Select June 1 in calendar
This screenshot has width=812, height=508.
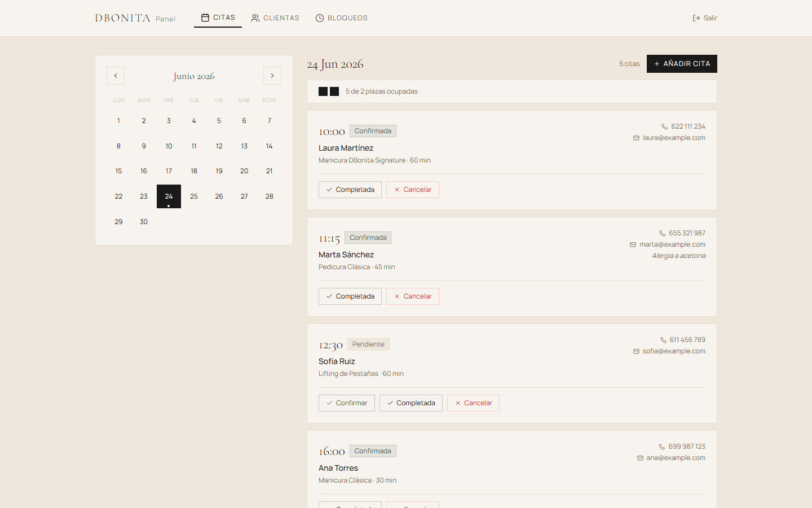(118, 121)
